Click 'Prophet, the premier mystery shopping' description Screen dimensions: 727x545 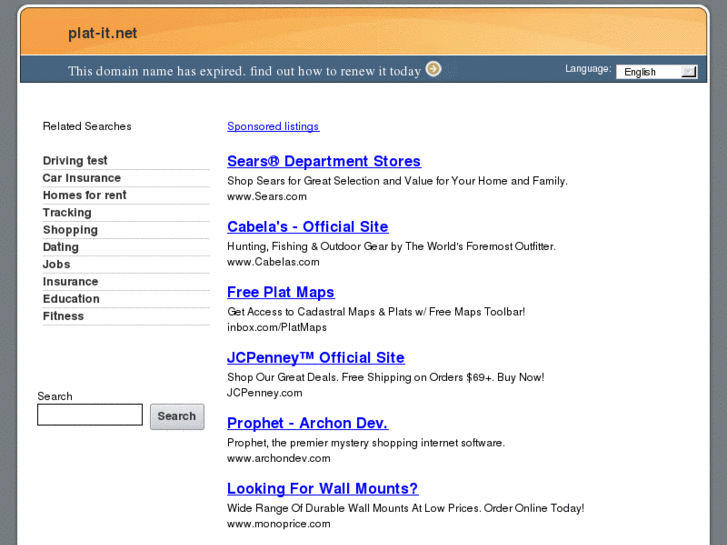366,442
